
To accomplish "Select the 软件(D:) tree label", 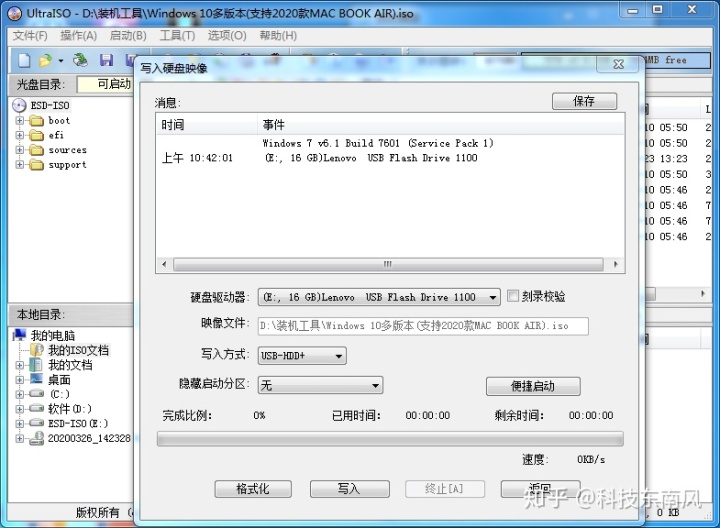I will [70, 409].
